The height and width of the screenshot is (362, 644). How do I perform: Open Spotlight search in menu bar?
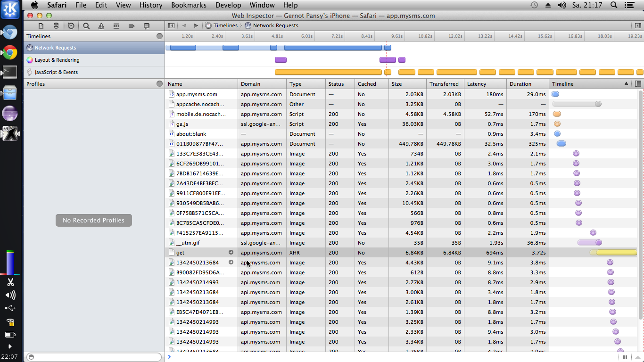tap(614, 5)
